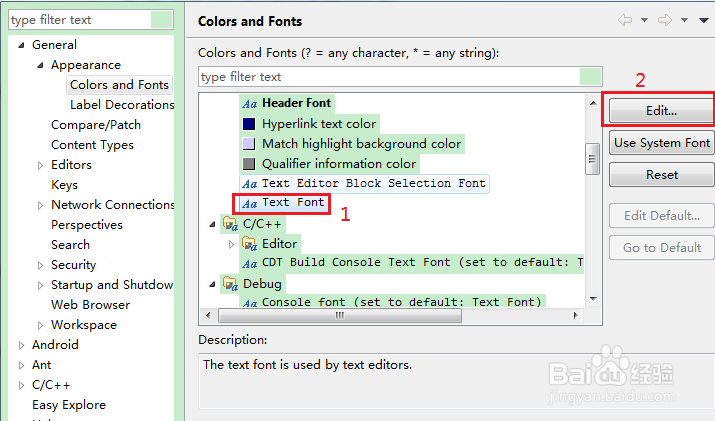Click the back navigation arrow icon
This screenshot has width=715, height=421.
625,20
